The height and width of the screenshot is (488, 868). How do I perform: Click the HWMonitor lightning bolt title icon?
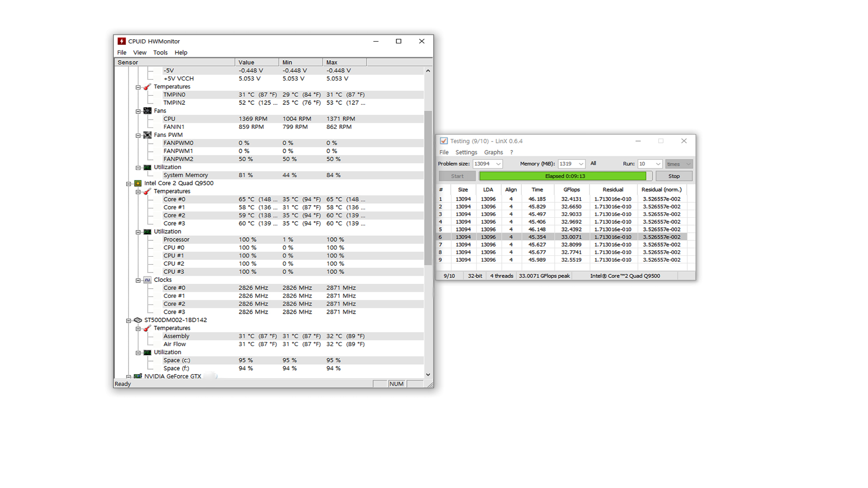pyautogui.click(x=122, y=41)
